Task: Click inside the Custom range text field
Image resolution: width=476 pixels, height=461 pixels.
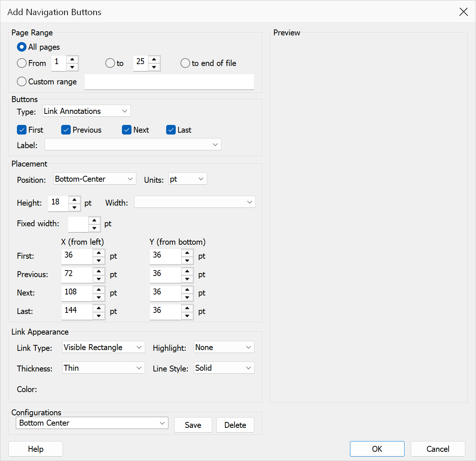Action: pyautogui.click(x=169, y=82)
